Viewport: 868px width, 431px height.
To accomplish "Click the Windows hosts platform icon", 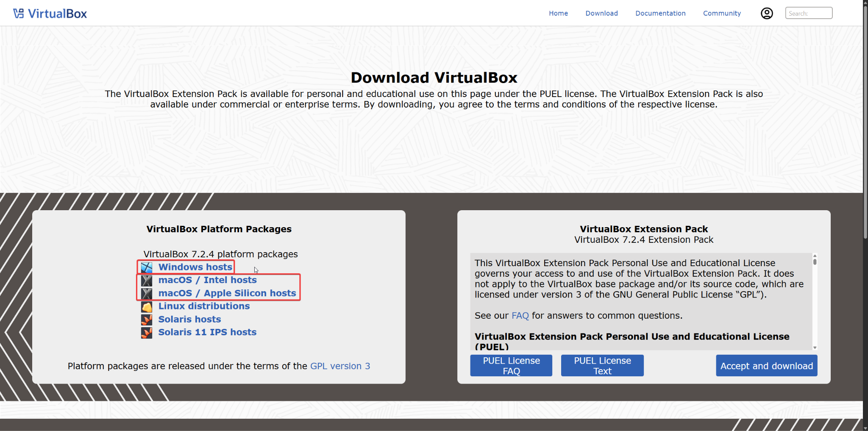I will [x=147, y=267].
